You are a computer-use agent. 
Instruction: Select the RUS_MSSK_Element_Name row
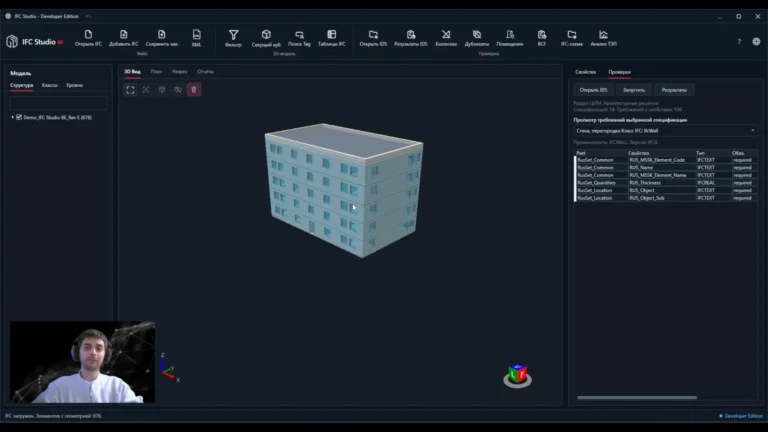[x=666, y=175]
